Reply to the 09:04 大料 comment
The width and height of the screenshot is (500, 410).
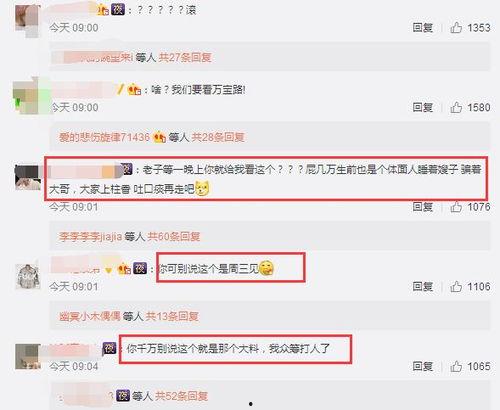coord(423,366)
